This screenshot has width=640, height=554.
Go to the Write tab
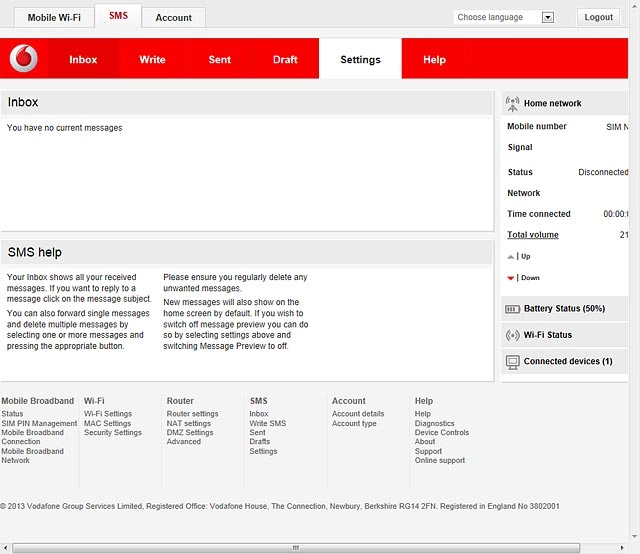tap(152, 60)
